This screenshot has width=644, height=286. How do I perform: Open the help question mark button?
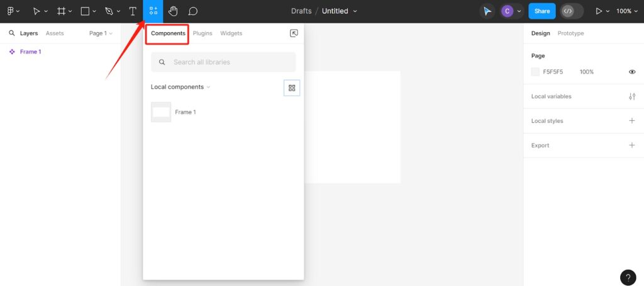click(628, 277)
